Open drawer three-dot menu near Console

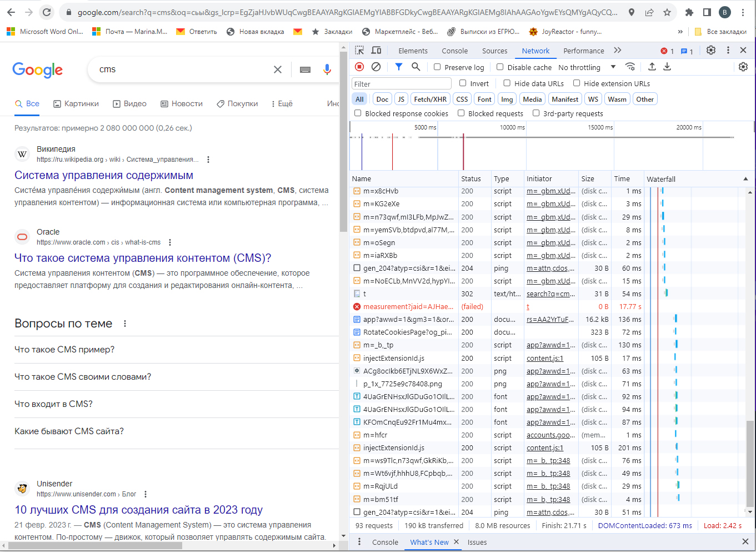(359, 542)
